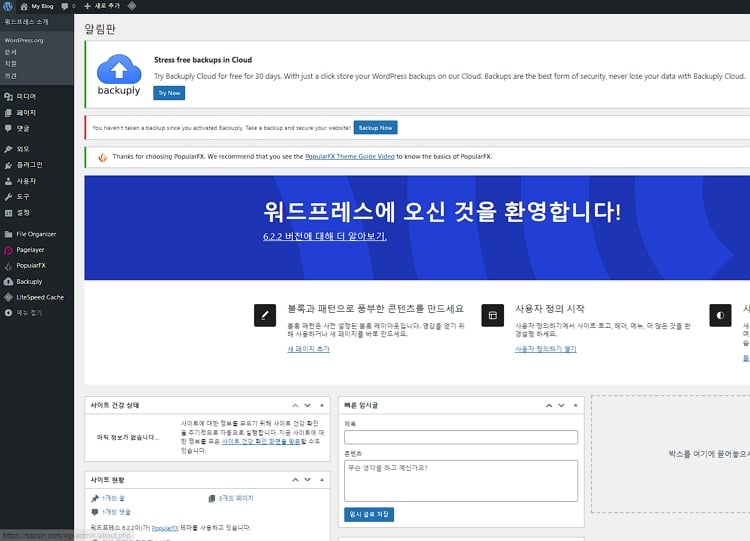
Task: Open the WordPress logo menu
Action: coord(8,6)
